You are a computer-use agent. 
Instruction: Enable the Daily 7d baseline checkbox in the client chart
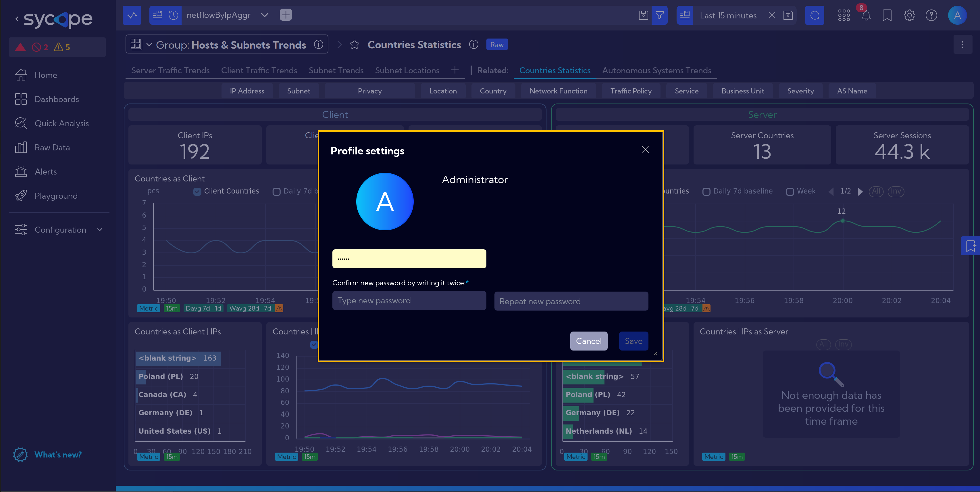click(x=277, y=192)
